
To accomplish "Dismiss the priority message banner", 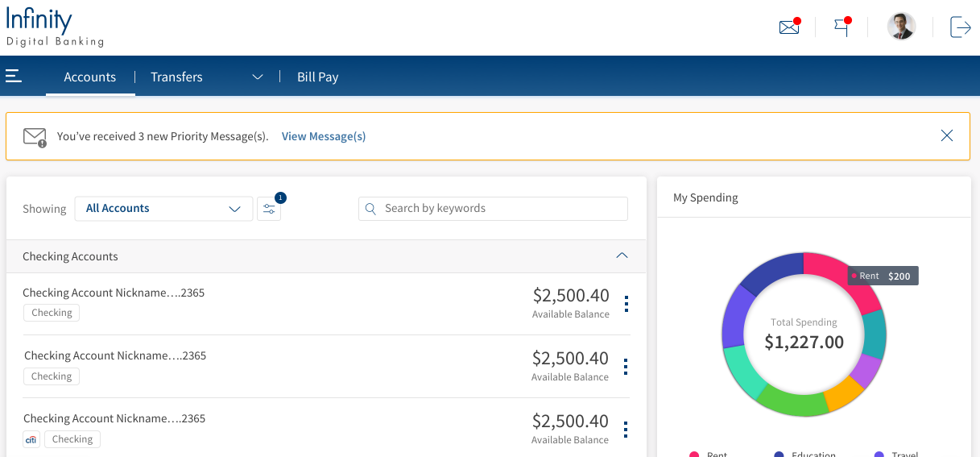I will pyautogui.click(x=947, y=135).
